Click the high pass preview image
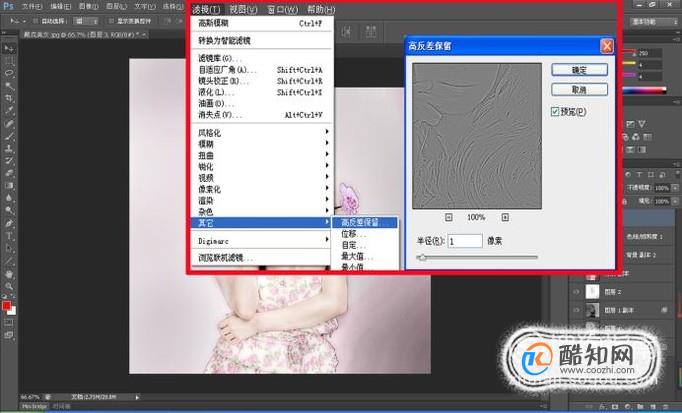The height and width of the screenshot is (413, 682). pyautogui.click(x=477, y=136)
